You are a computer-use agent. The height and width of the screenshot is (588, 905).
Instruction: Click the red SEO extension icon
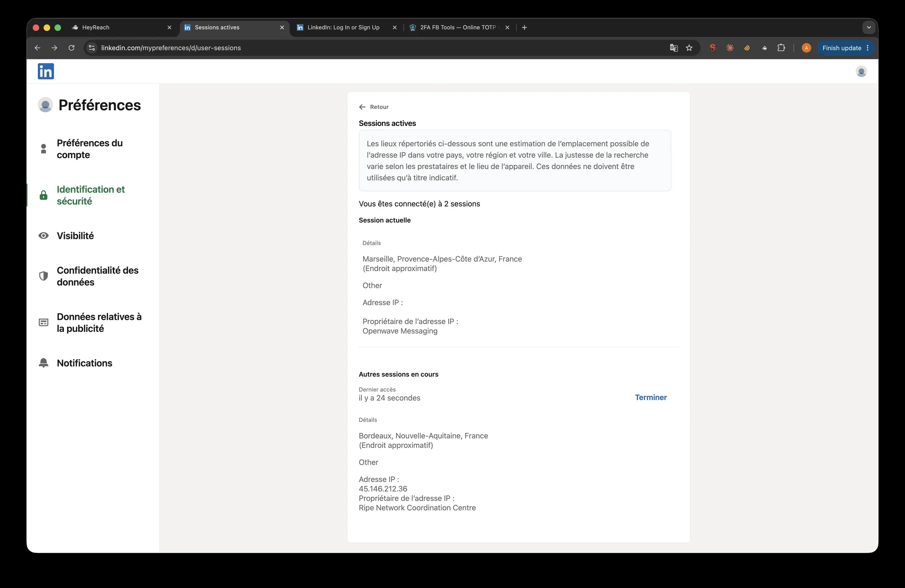(713, 48)
